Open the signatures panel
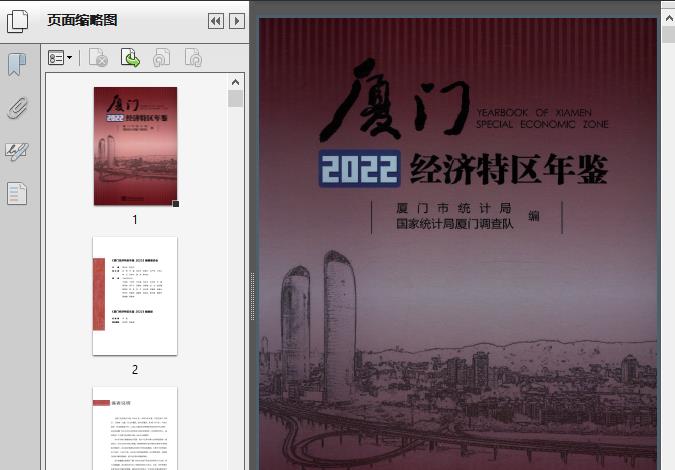 17,152
